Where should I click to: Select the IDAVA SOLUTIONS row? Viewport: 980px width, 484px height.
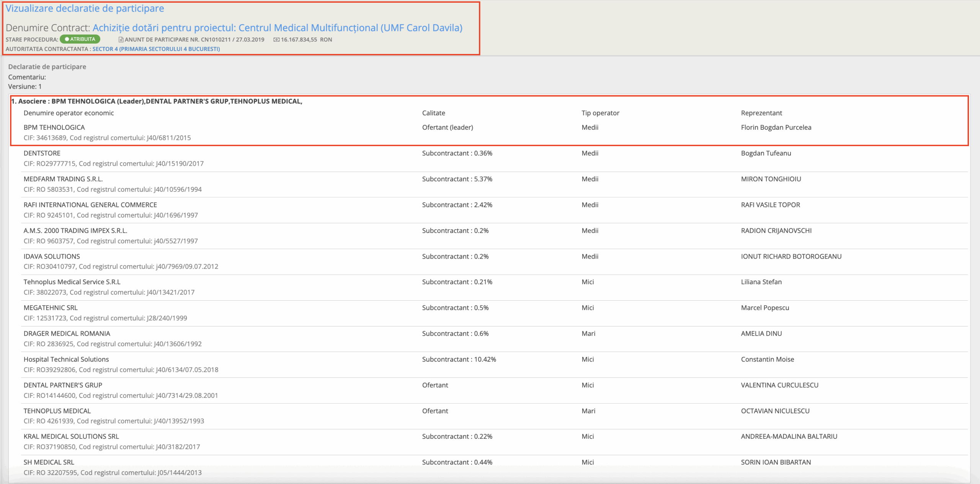click(52, 256)
